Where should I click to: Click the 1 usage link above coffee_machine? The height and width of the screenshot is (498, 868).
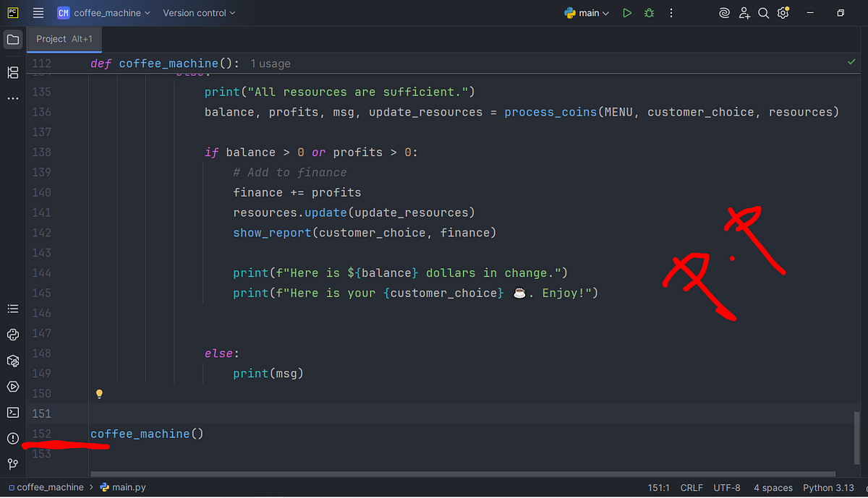tap(270, 64)
